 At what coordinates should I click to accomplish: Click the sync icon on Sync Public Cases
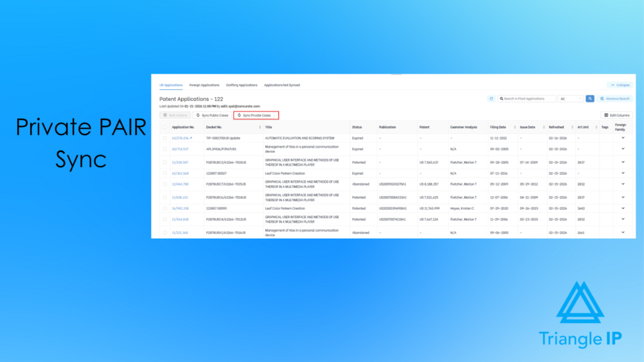coord(197,115)
